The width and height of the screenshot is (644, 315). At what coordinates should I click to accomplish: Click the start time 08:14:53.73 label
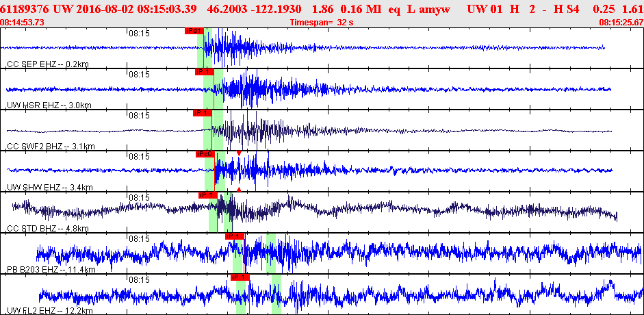click(x=23, y=23)
